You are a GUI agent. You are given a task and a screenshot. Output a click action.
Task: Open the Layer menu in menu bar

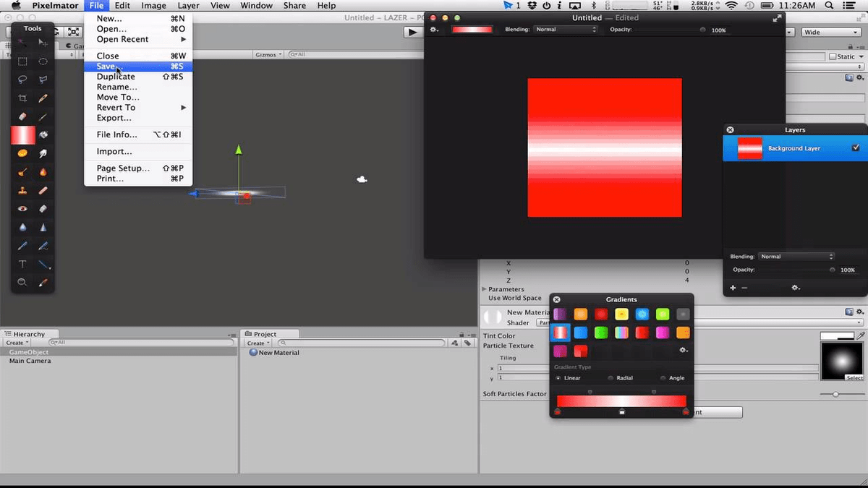tap(188, 6)
